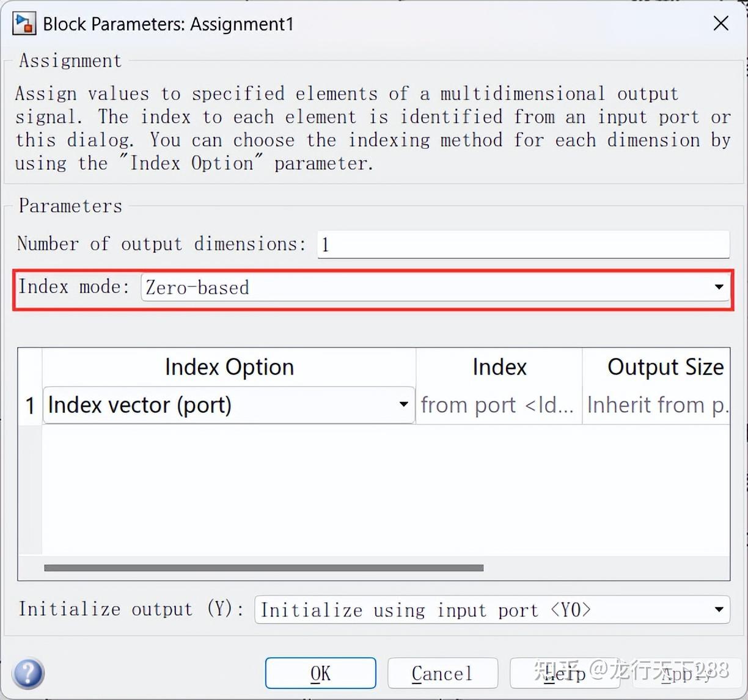
Task: Click the Cancel button
Action: (x=442, y=673)
